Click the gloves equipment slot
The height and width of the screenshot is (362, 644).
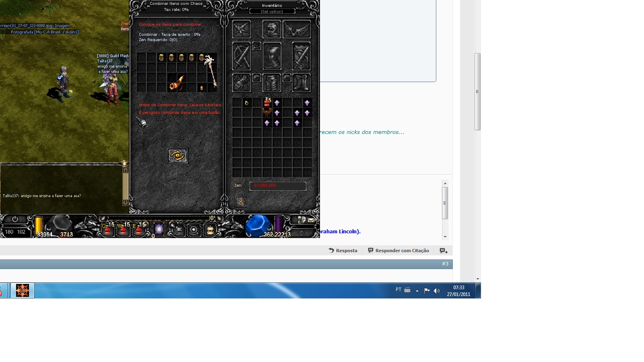(x=242, y=82)
